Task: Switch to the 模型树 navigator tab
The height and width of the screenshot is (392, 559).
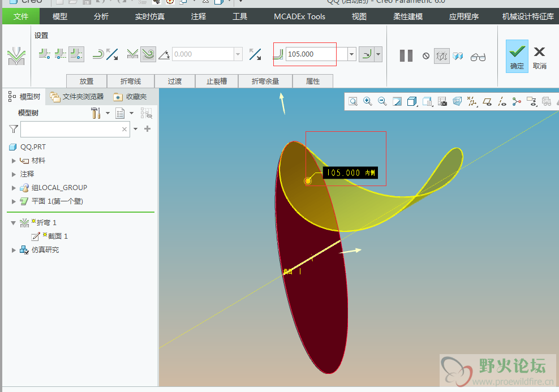Action: coord(24,97)
